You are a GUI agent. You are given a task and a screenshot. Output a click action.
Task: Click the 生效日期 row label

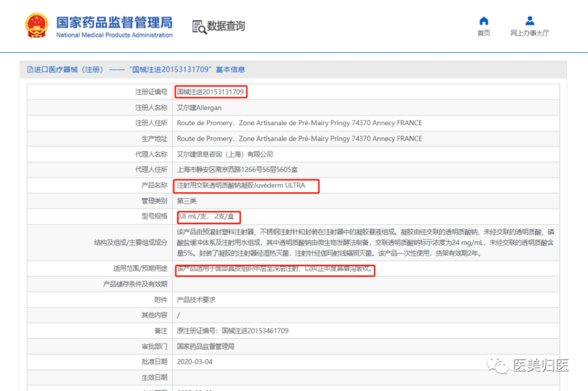pos(154,377)
